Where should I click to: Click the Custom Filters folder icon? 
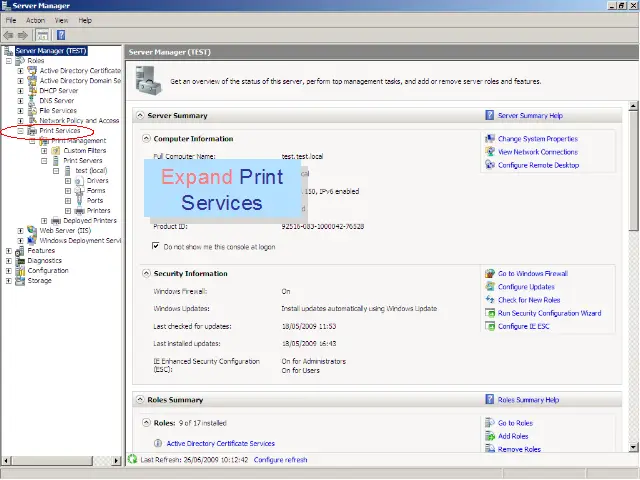56,151
